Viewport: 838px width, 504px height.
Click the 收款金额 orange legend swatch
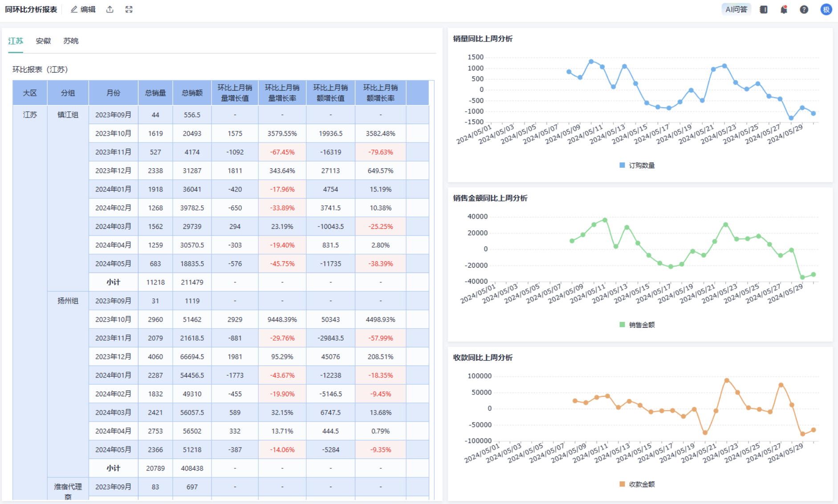[x=622, y=484]
